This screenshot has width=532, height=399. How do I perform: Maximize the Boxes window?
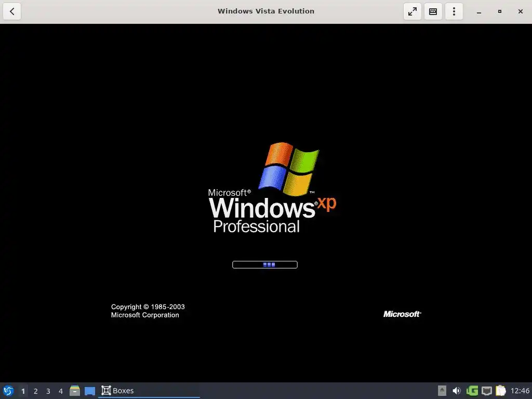[499, 11]
